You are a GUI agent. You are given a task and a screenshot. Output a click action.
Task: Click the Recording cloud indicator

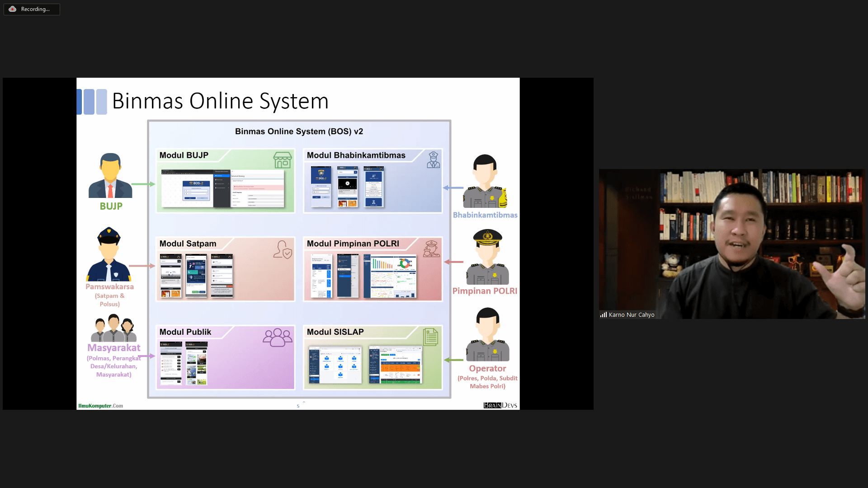coord(13,9)
